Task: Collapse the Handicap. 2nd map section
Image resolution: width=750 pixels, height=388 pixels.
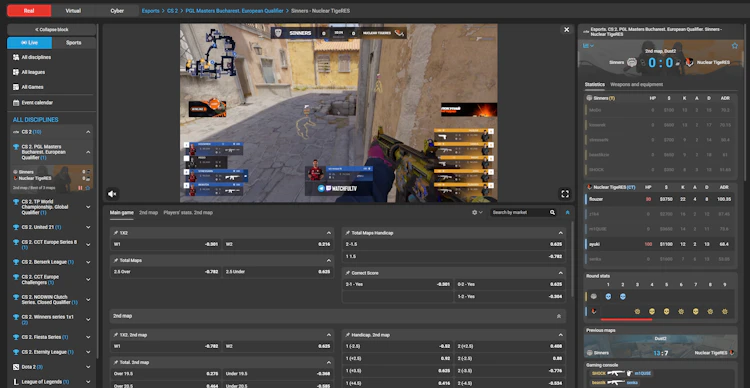Action: [561, 335]
